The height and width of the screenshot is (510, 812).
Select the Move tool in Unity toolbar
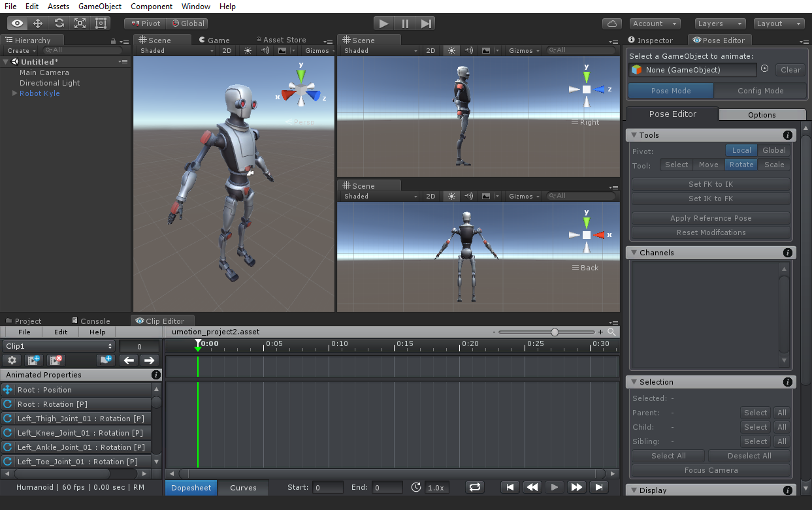(38, 24)
